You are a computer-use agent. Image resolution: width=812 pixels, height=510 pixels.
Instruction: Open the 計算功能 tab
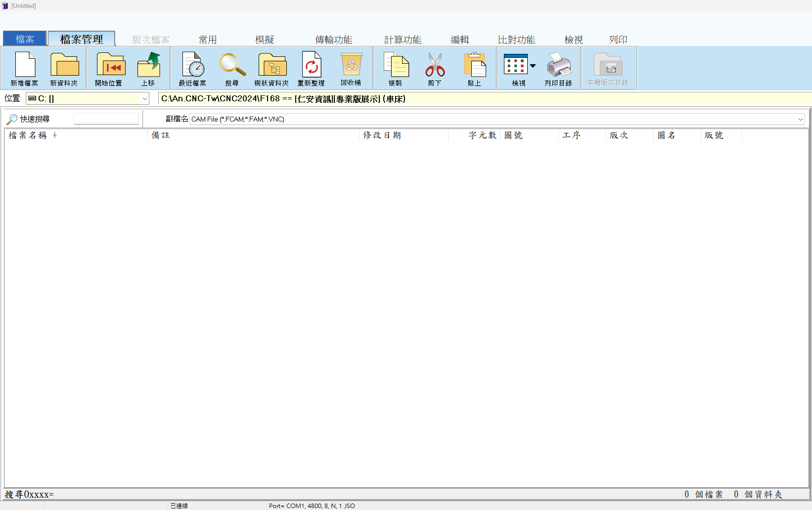pyautogui.click(x=403, y=40)
